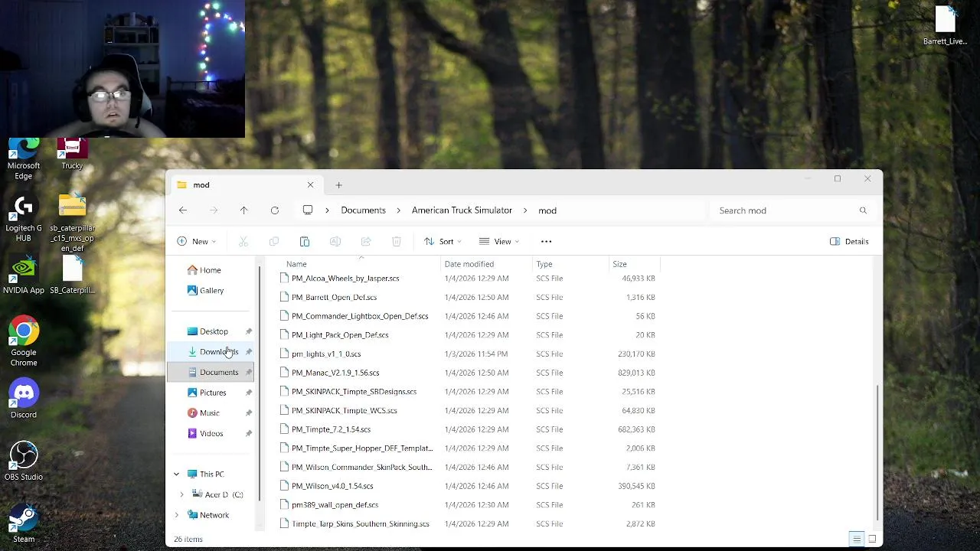
Task: Open Steam desktop icon
Action: pos(24,524)
